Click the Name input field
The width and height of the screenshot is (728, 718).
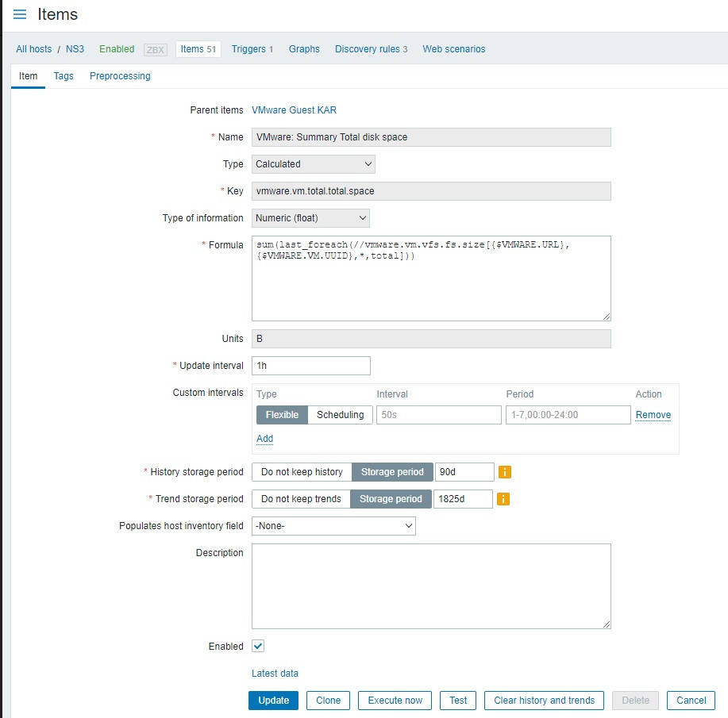pyautogui.click(x=431, y=137)
